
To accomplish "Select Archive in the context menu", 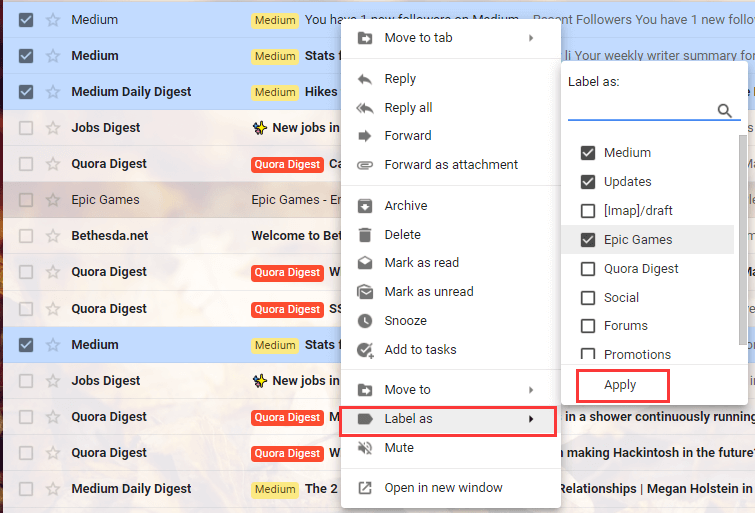I will pos(451,206).
